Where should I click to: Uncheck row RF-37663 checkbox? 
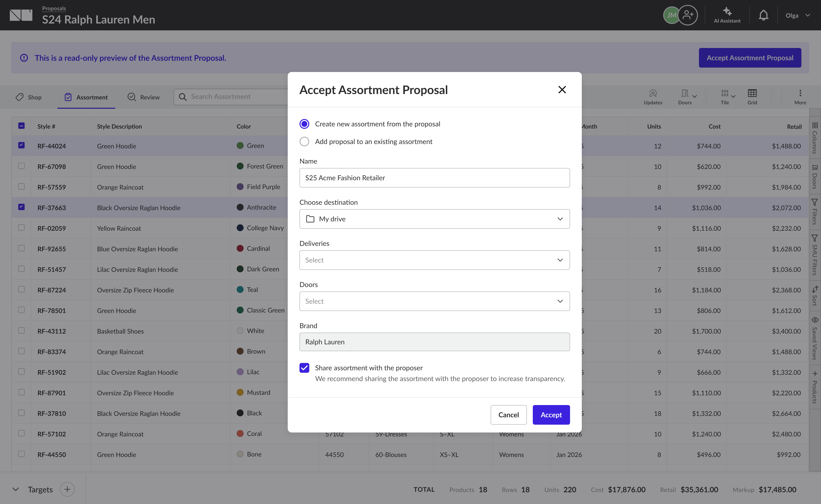tap(21, 207)
